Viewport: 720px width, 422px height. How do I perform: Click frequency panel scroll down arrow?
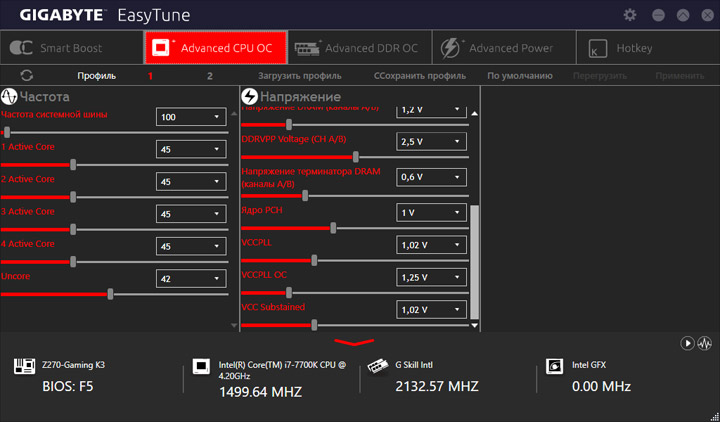coord(234,325)
